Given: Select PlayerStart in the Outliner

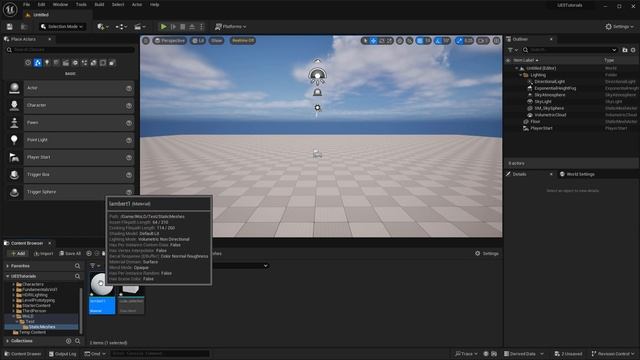Looking at the screenshot, I should 541,128.
